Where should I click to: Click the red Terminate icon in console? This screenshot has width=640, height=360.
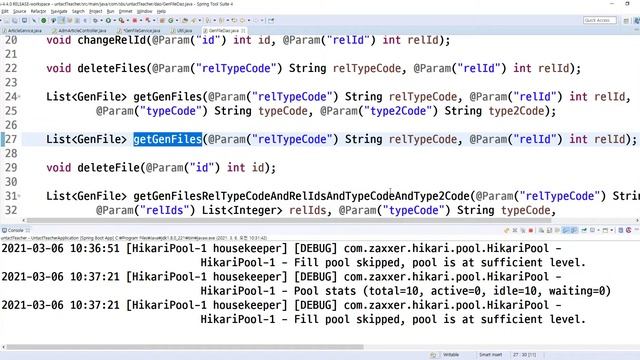tap(531, 231)
